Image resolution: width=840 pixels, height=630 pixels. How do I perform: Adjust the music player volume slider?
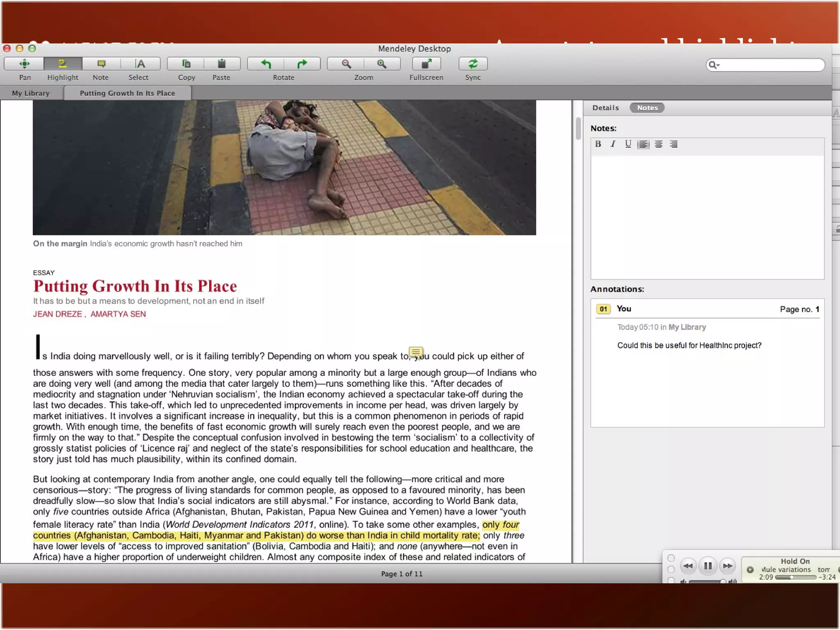[x=707, y=581]
